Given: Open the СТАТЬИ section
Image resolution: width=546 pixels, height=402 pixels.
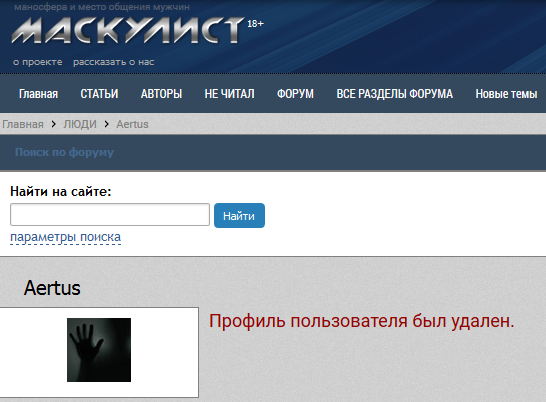Looking at the screenshot, I should (x=99, y=94).
